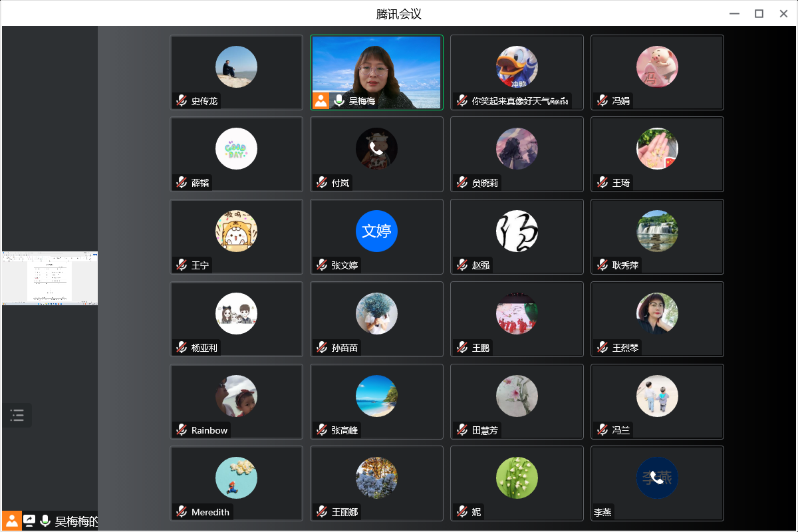This screenshot has width=798, height=532.
Task: Click the green mic icon beside 吴梅梅
Action: [339, 100]
